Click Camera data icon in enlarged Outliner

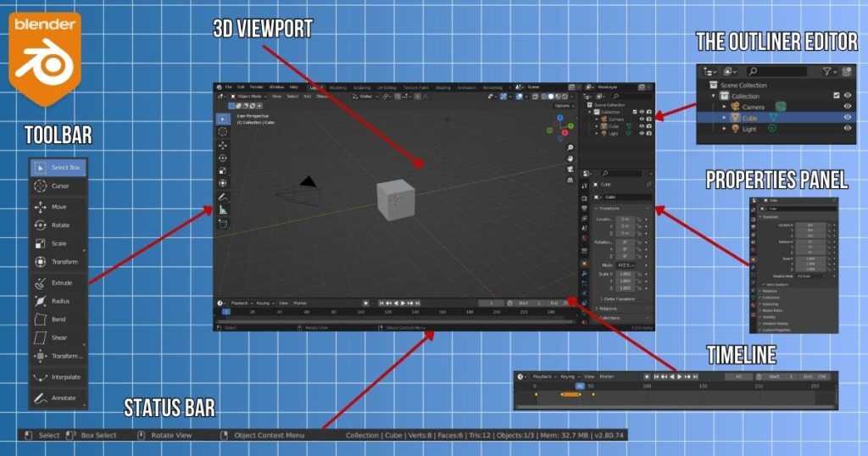[781, 107]
